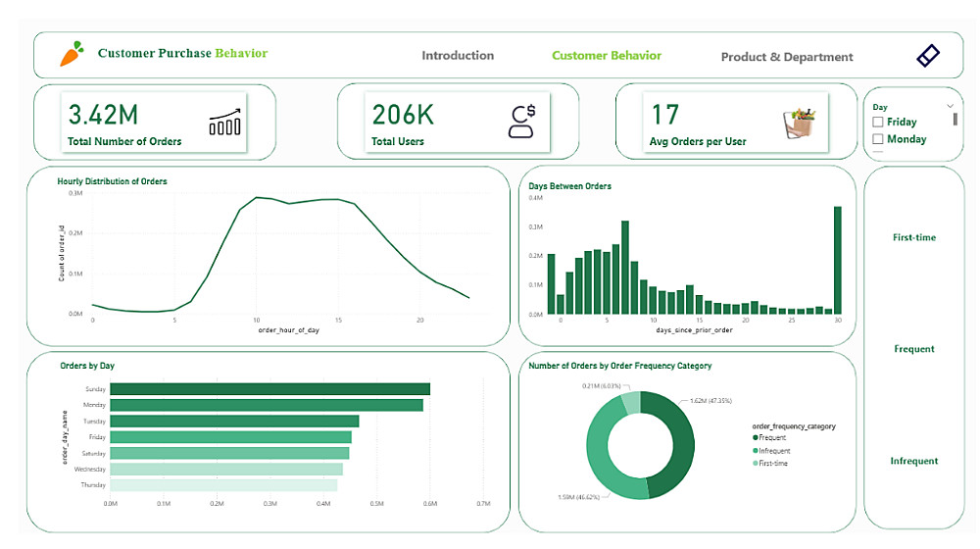The width and height of the screenshot is (980, 549).
Task: Click the days_since_prior_order axis label
Action: (x=695, y=329)
